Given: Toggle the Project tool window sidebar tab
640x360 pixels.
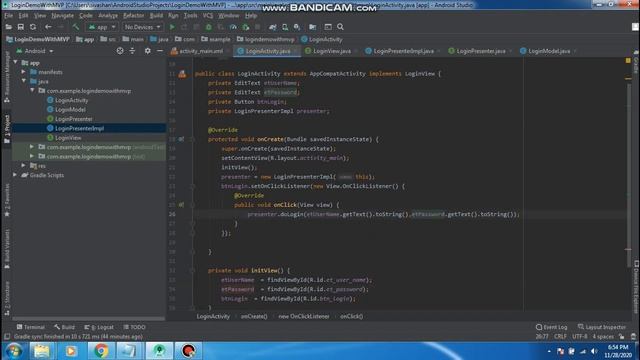Looking at the screenshot, I should pos(7,128).
